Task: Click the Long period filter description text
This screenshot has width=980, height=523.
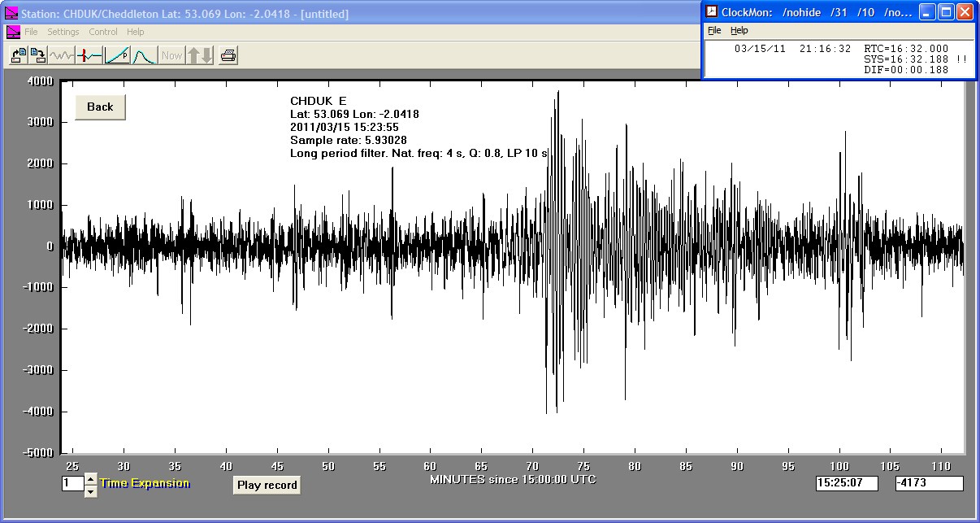Action: [x=419, y=153]
